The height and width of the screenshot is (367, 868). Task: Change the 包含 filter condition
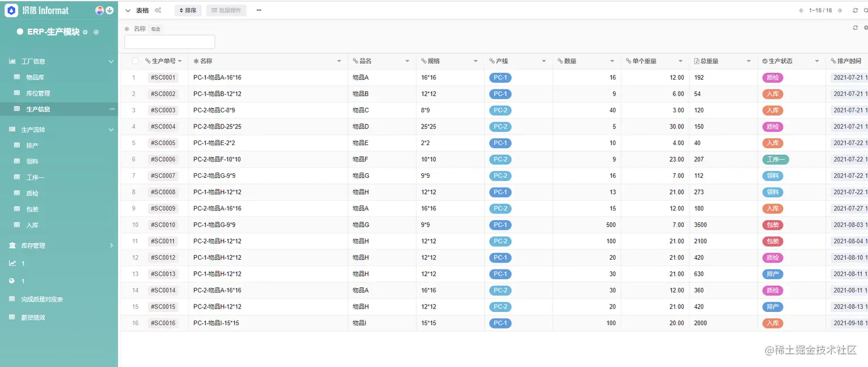point(156,29)
